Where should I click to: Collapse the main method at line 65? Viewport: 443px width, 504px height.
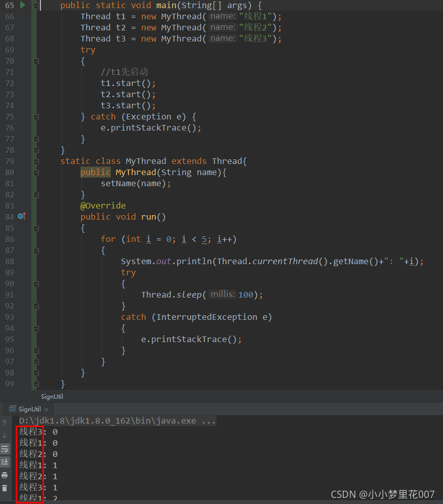36,6
